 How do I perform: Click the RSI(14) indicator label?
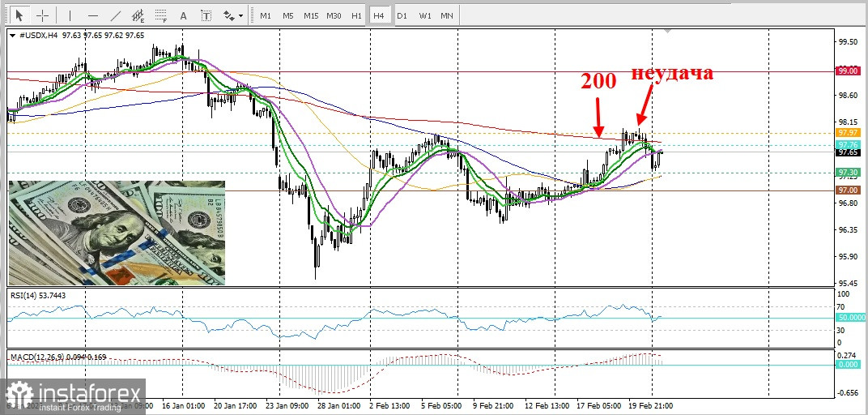coord(37,295)
